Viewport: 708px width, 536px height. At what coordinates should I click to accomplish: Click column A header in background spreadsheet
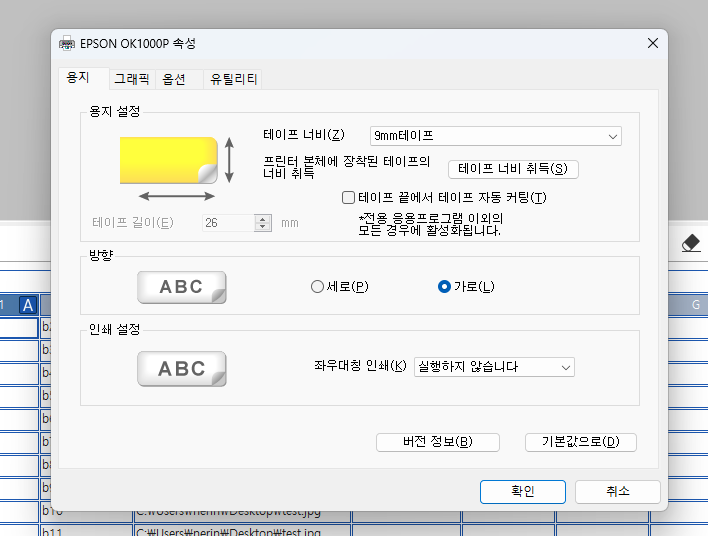[28, 306]
